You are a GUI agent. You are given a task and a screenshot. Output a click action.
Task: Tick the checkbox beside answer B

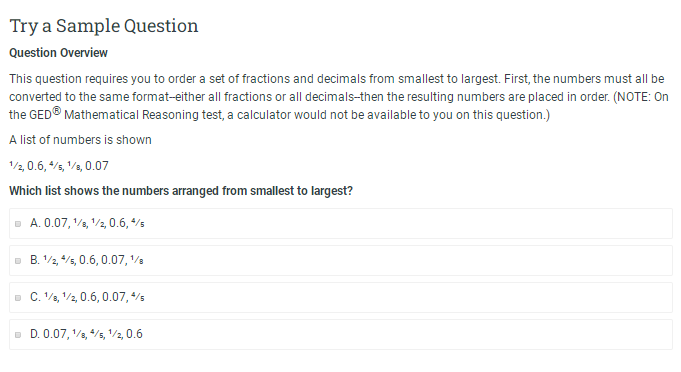(18, 261)
